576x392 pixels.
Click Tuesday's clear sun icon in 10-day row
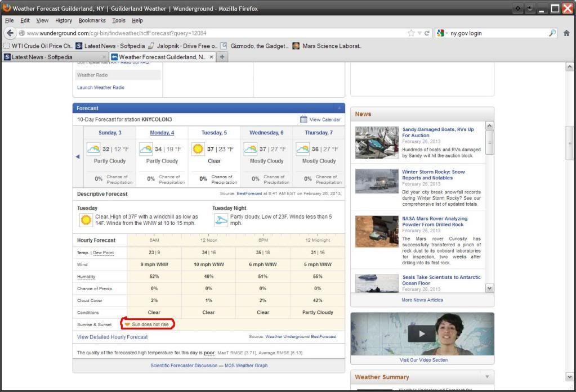click(x=198, y=149)
